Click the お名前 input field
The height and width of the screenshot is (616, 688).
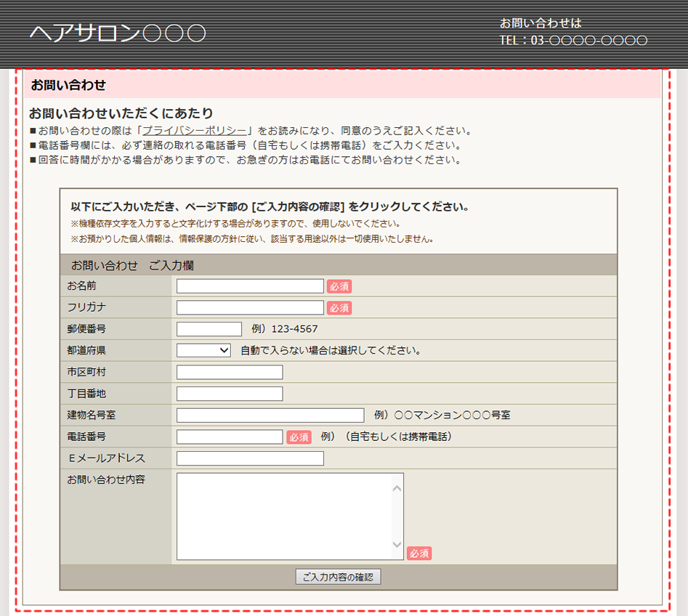point(250,286)
